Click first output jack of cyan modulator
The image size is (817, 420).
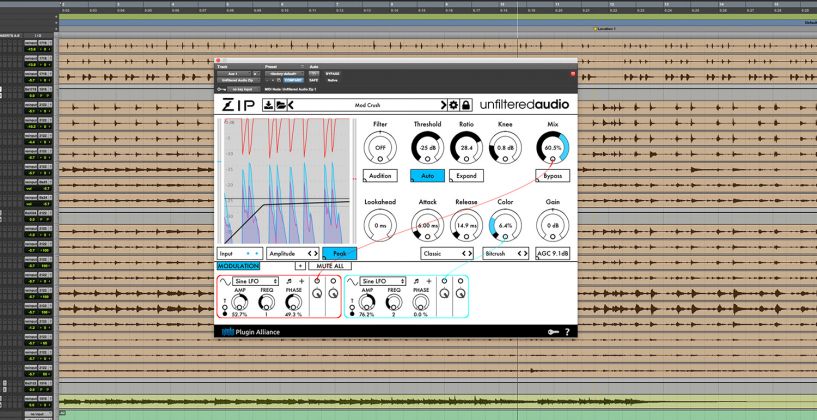(x=444, y=281)
